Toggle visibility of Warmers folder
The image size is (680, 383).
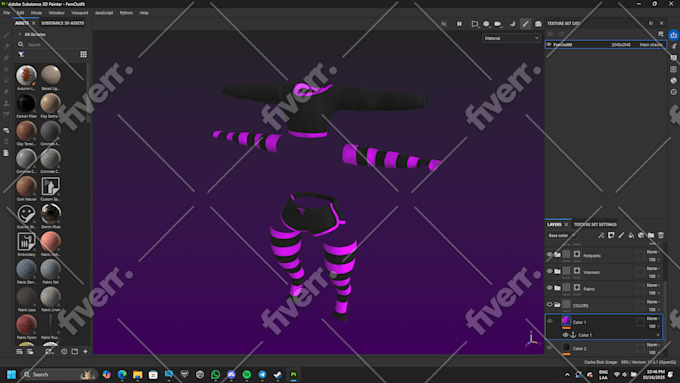point(549,272)
